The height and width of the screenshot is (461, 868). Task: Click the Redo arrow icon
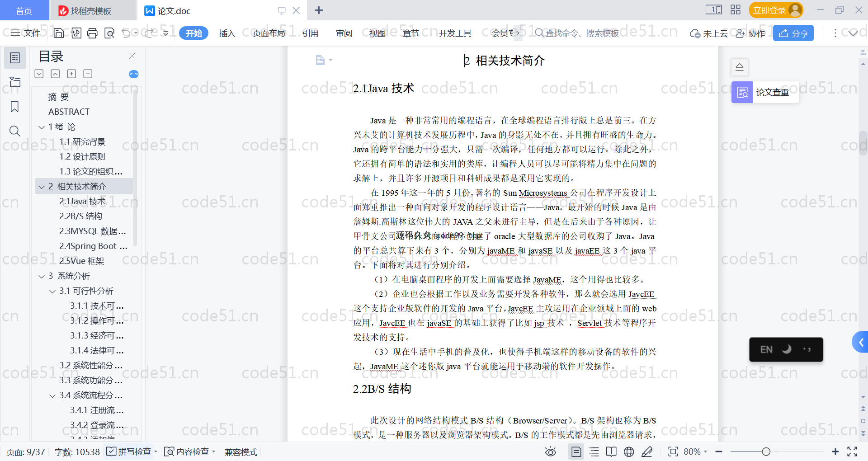149,33
